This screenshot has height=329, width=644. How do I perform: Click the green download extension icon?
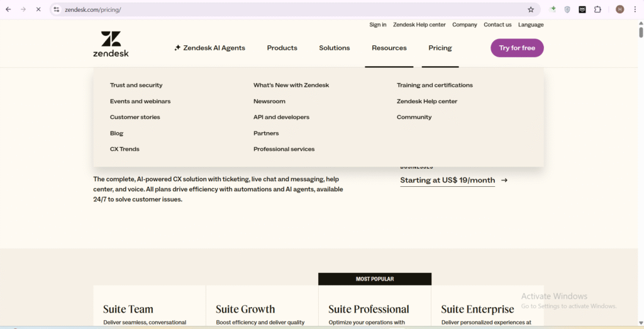click(x=553, y=9)
